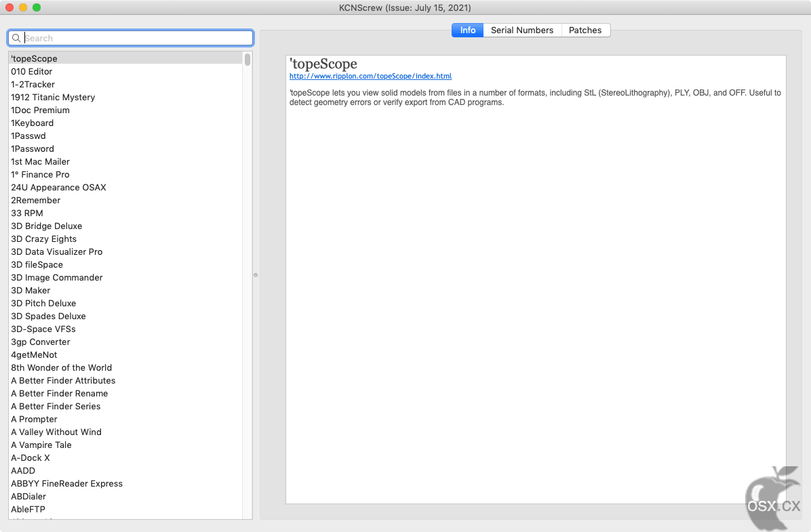Pick A Prompter entry
This screenshot has width=811, height=532.
point(125,420)
